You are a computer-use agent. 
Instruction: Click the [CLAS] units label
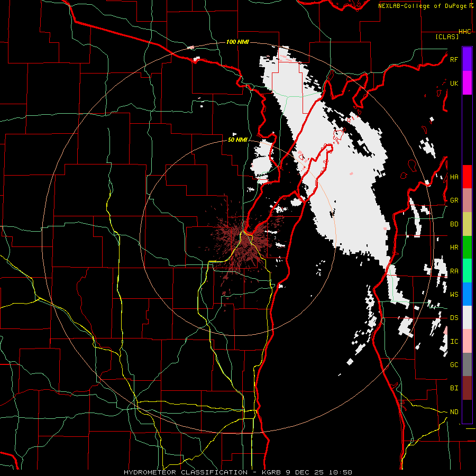[x=447, y=36]
